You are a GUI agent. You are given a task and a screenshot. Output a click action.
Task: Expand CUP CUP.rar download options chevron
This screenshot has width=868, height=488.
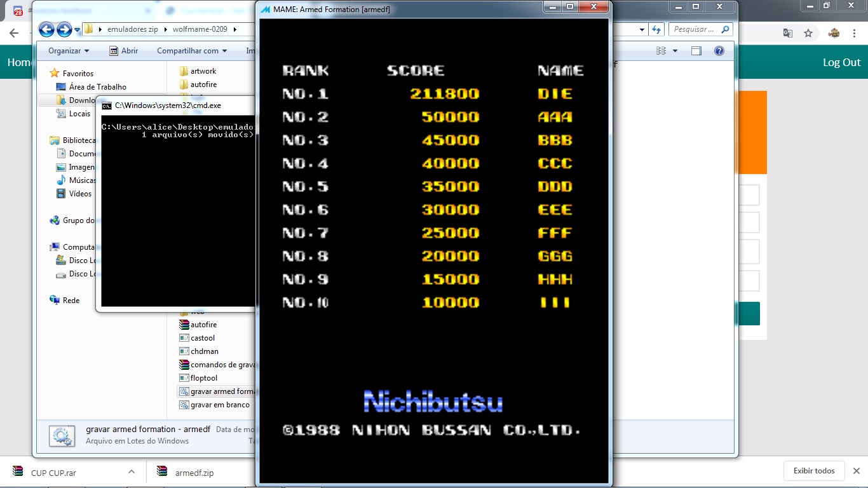[132, 472]
